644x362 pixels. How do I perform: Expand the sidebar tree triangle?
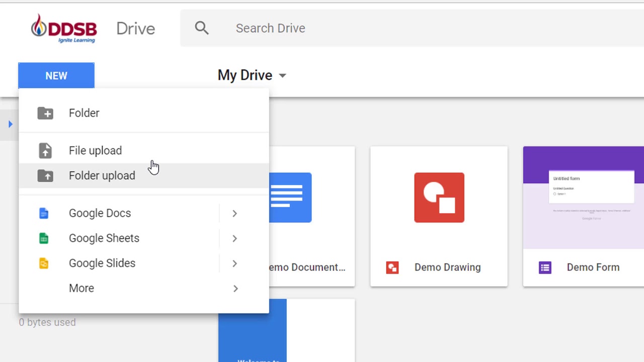[11, 124]
